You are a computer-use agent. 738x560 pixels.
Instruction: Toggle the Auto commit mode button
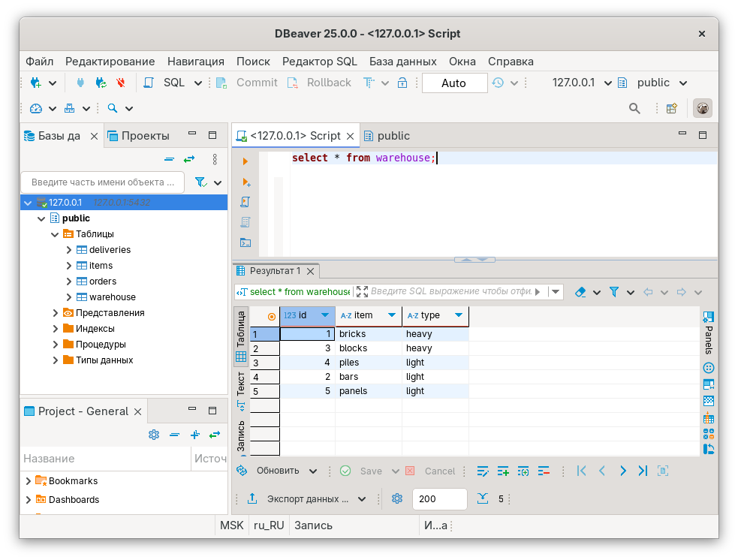(453, 83)
